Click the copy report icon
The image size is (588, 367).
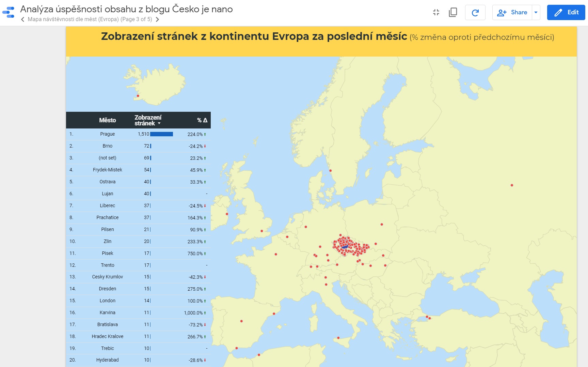coord(453,13)
